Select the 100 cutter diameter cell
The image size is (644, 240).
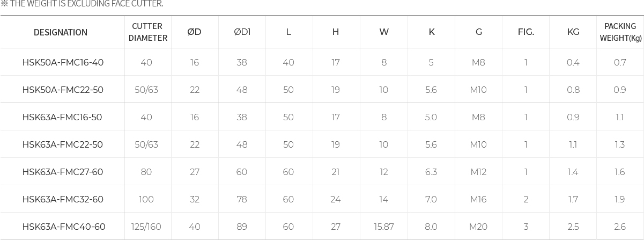(146, 200)
